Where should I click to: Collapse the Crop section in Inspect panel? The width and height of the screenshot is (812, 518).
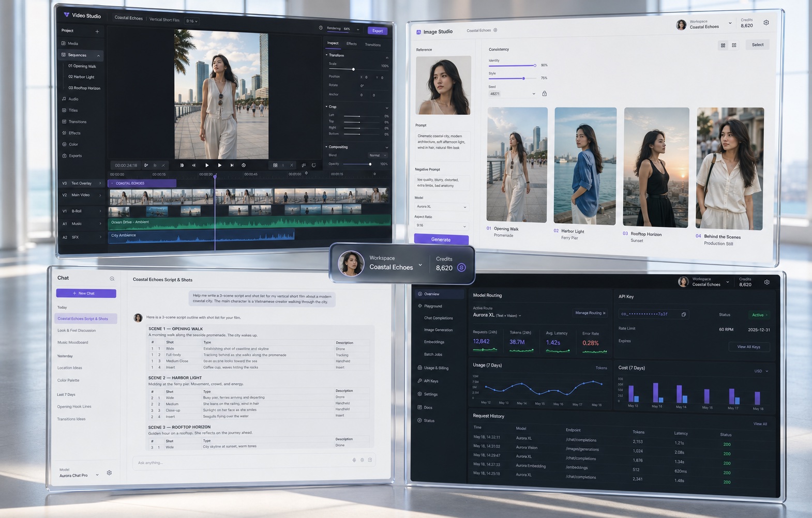[387, 108]
